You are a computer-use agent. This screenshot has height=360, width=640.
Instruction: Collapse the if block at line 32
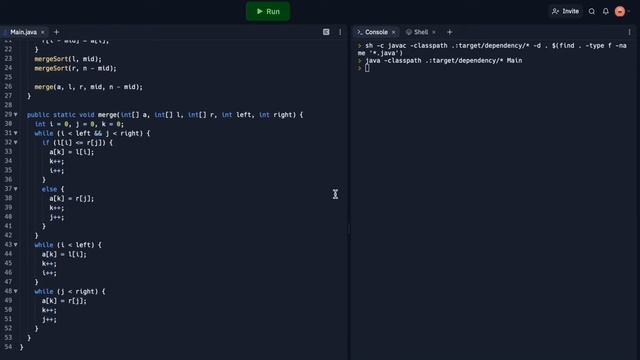click(16, 142)
